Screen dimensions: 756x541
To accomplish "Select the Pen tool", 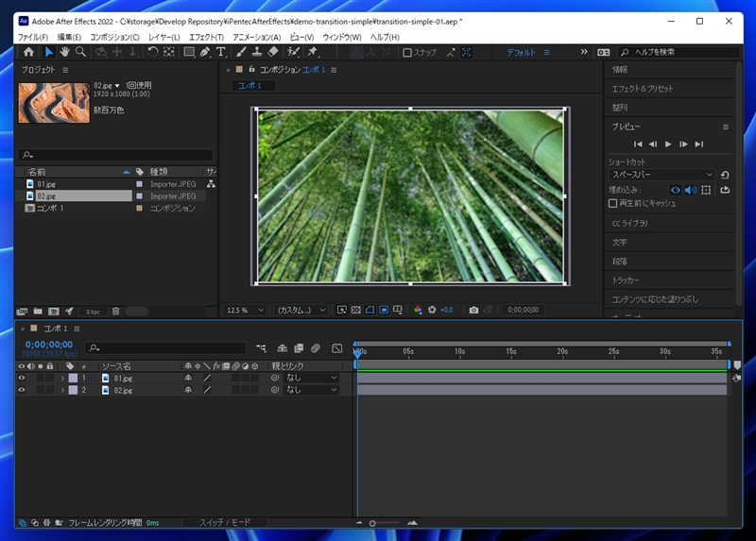I will [205, 52].
